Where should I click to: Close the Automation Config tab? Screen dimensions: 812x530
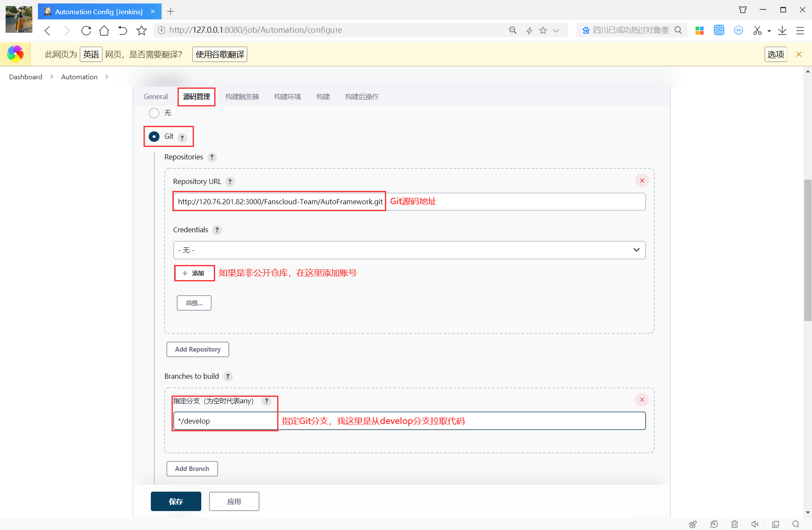pyautogui.click(x=153, y=12)
